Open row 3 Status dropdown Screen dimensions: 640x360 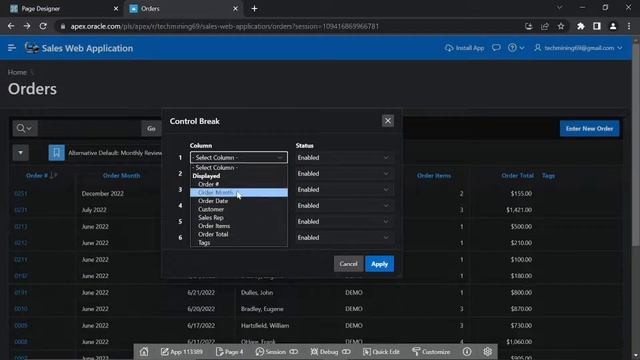tap(344, 189)
